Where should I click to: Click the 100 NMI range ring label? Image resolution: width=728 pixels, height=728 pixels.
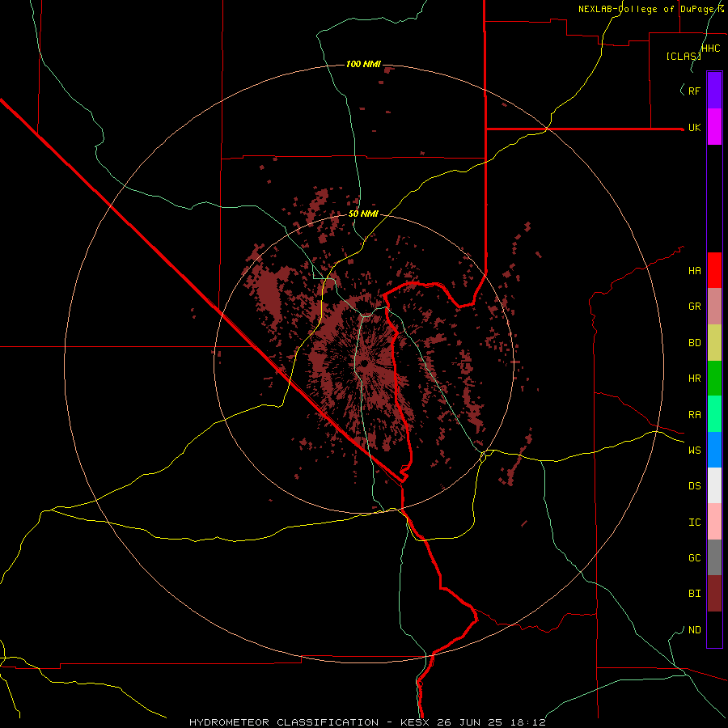[363, 64]
